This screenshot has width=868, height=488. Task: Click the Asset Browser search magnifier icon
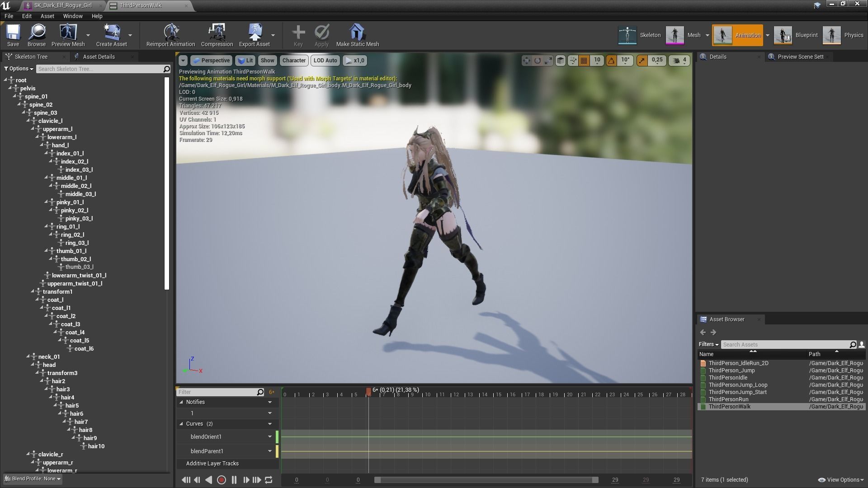point(853,345)
